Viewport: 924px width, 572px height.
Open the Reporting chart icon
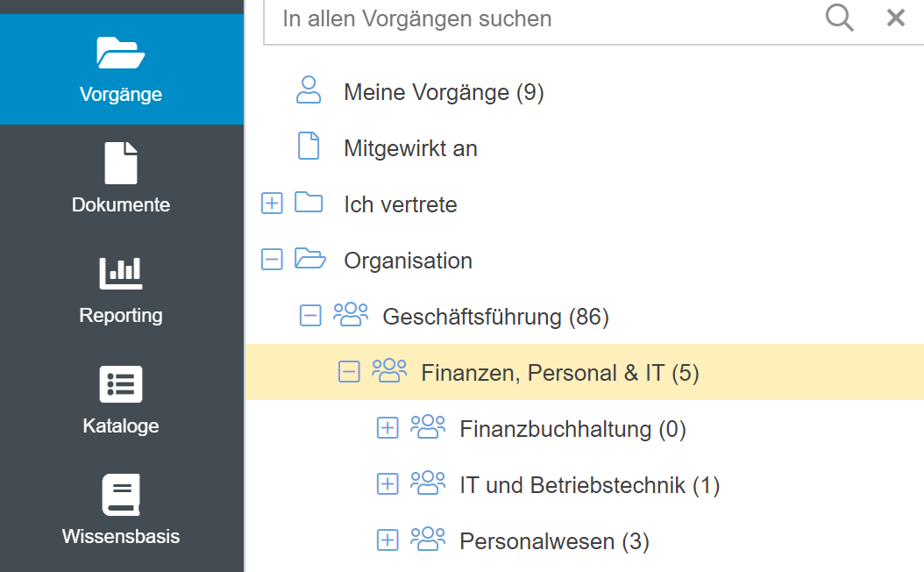tap(121, 273)
